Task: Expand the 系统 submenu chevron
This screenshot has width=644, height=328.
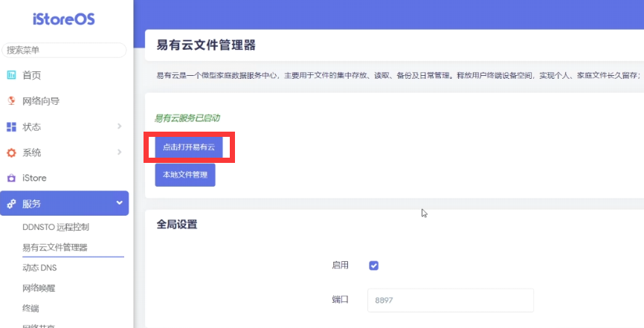Action: 120,152
